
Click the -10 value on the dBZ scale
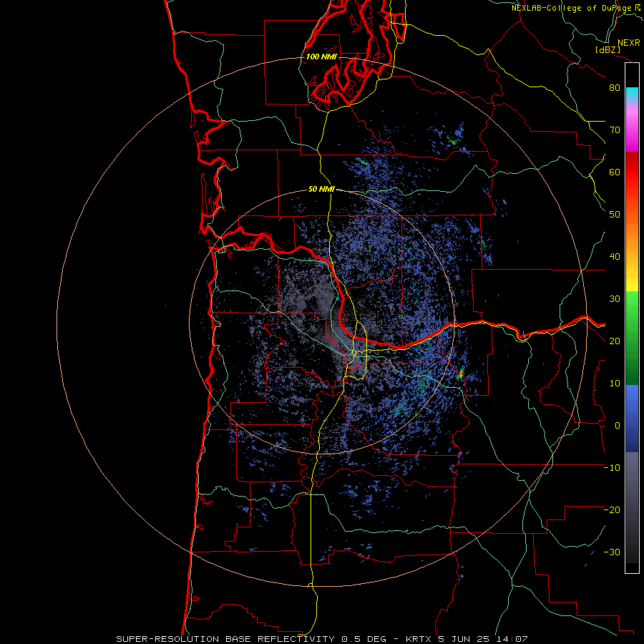(612, 468)
